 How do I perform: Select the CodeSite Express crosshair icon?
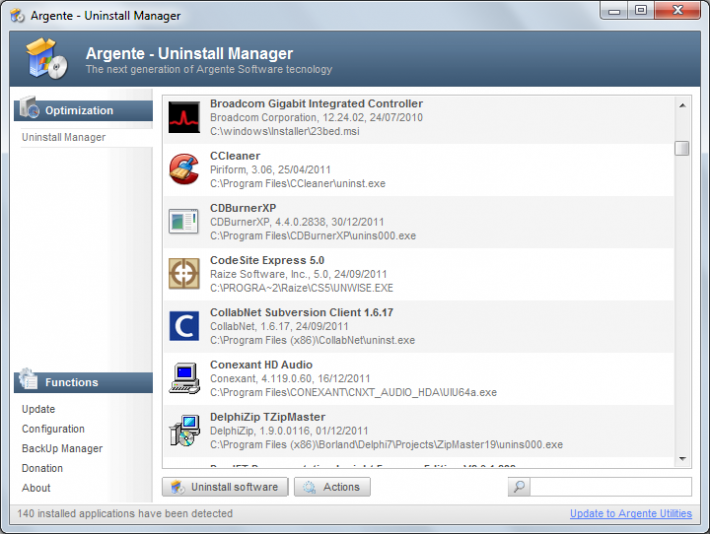pos(184,274)
